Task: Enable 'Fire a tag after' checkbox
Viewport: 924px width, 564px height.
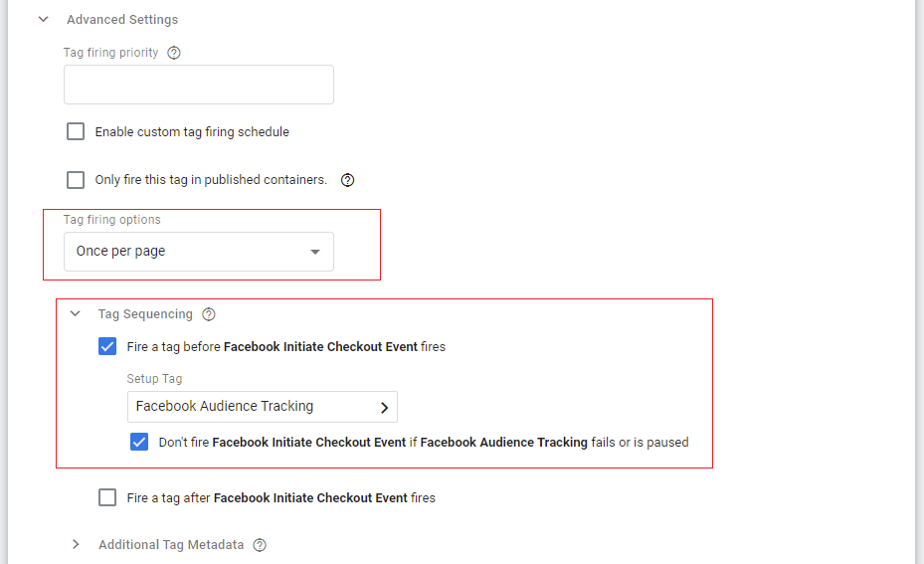Action: click(x=107, y=497)
